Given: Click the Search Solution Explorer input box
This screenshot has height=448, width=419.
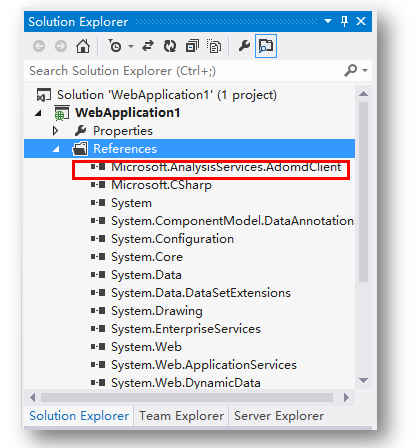Looking at the screenshot, I should coord(183,71).
